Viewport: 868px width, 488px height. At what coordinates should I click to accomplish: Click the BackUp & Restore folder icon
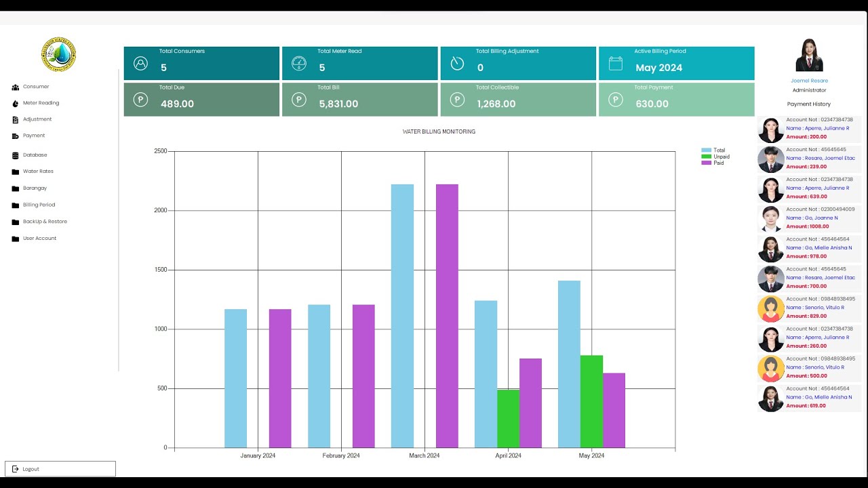click(16, 222)
